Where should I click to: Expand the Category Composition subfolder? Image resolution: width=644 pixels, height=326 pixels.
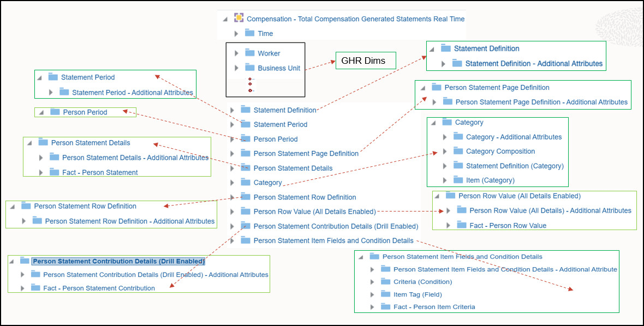click(445, 152)
